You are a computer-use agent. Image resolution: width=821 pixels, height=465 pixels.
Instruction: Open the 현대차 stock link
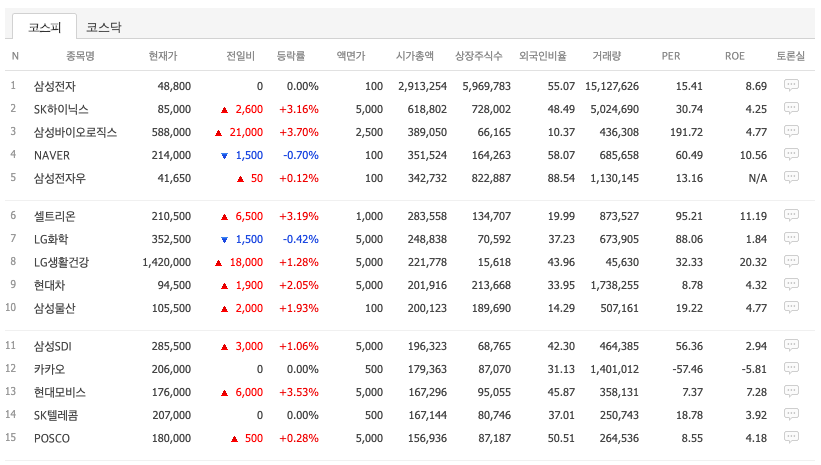pyautogui.click(x=49, y=285)
